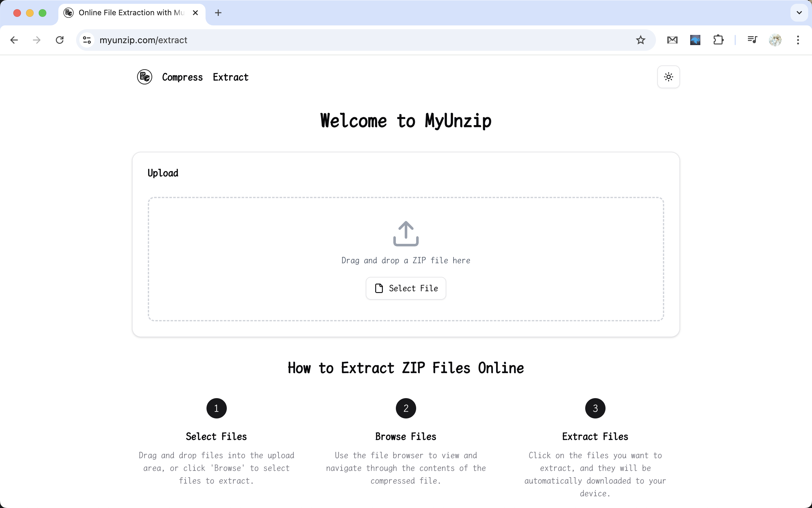Click the 'Upload' card title
The height and width of the screenshot is (508, 812).
point(163,173)
